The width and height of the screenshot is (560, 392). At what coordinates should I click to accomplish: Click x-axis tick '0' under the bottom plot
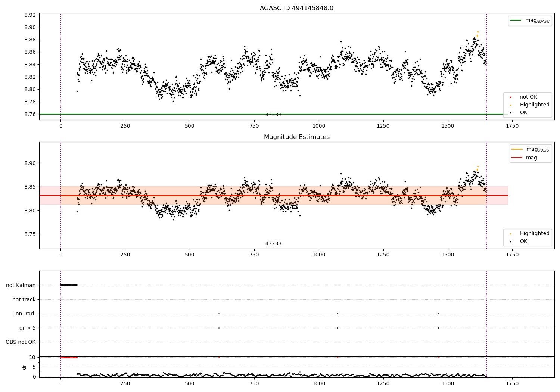tap(60, 383)
